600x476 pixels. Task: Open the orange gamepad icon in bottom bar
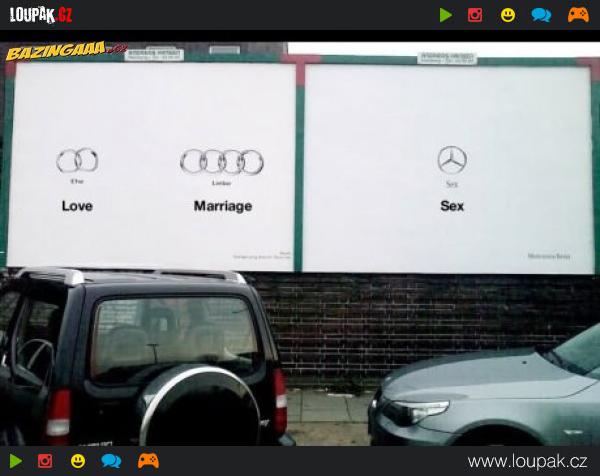pos(148,461)
